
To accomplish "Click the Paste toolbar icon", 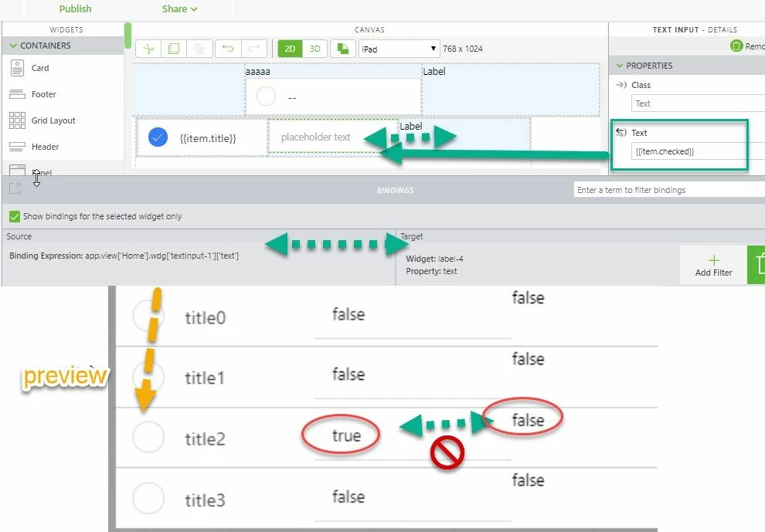I will click(199, 49).
